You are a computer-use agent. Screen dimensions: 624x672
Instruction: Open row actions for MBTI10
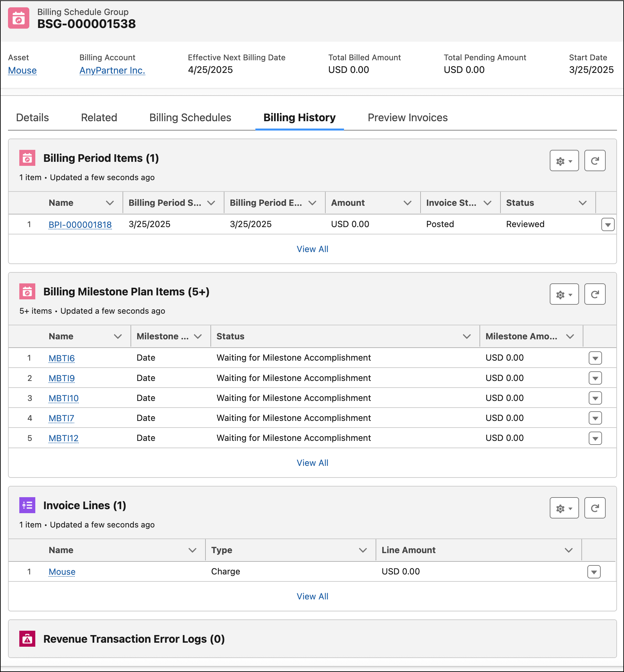click(595, 398)
